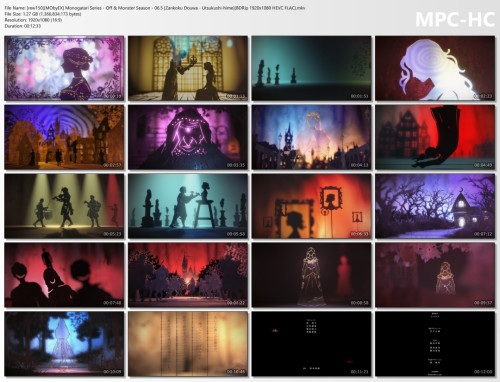Screen dimensions: 500x382
Task: Open the red background fallen figure thumbnail
Action: click(x=435, y=137)
